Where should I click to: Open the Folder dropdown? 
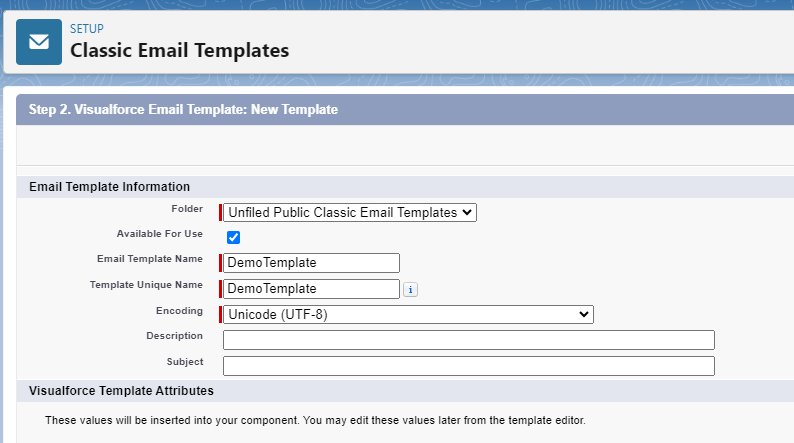pos(350,213)
